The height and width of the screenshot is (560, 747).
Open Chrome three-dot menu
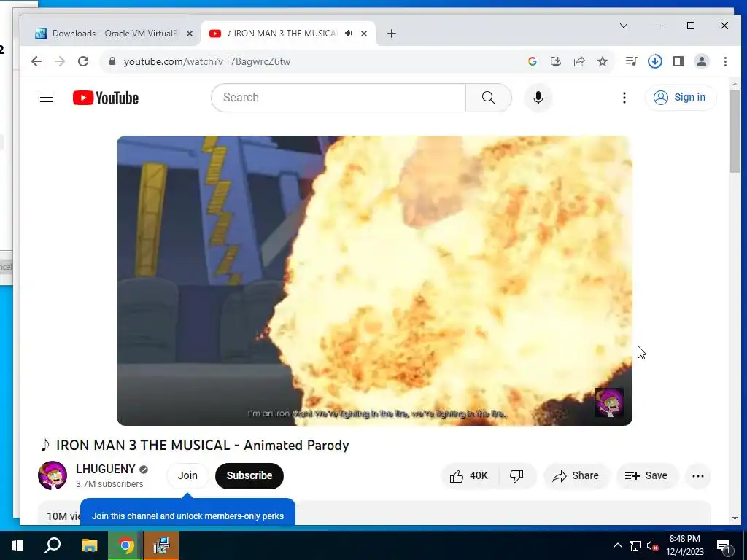click(x=725, y=61)
